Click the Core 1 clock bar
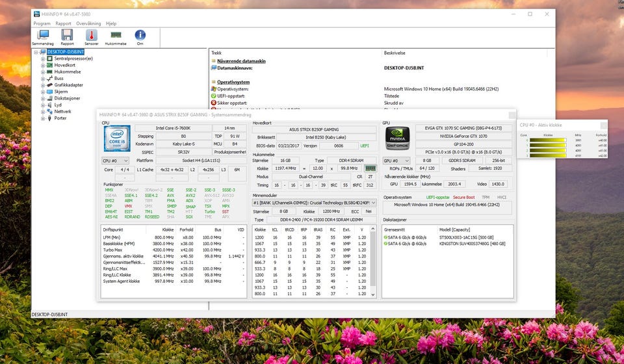 coord(547,145)
